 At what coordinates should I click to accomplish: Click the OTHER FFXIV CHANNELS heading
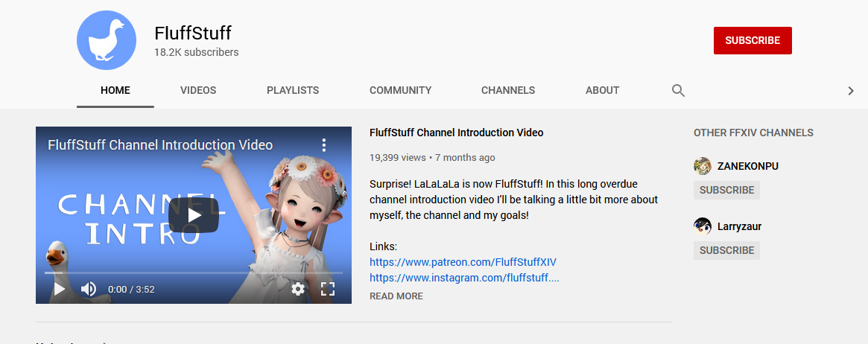753,133
